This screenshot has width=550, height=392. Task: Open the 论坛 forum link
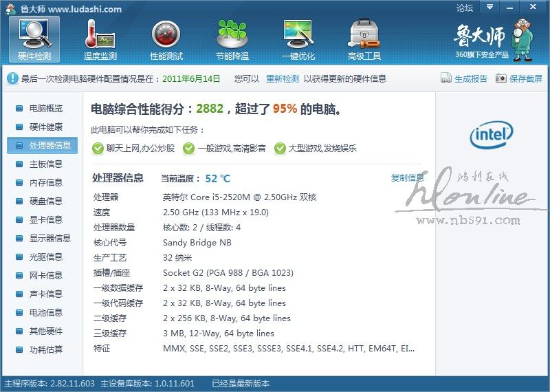point(465,8)
